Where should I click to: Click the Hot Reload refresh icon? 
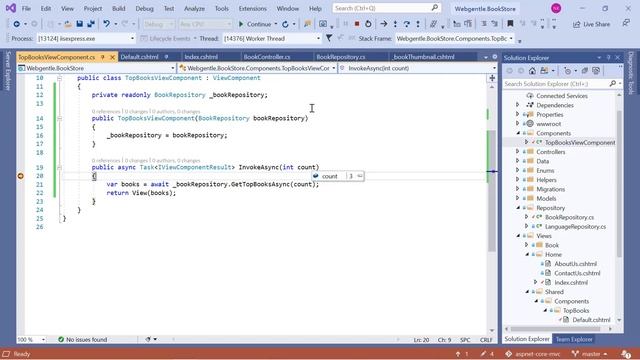[285, 24]
